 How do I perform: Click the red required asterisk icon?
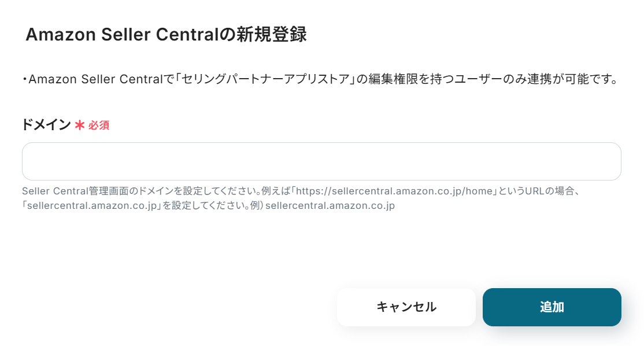[80, 125]
